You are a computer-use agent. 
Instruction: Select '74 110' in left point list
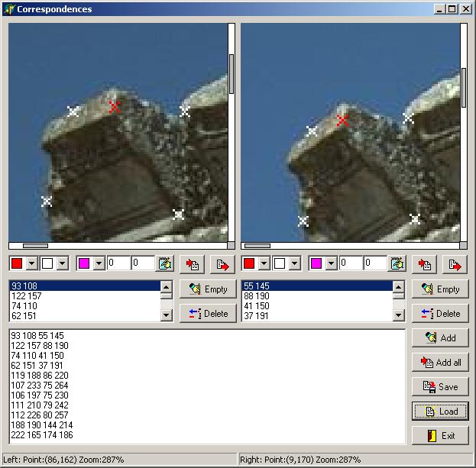85,306
